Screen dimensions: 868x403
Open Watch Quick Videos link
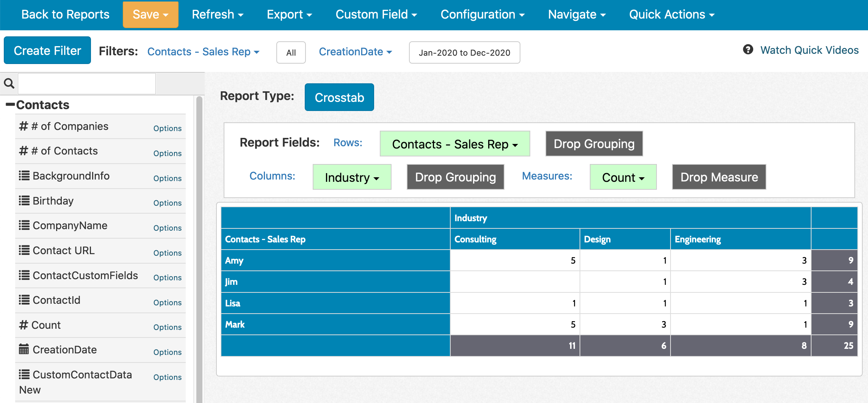[x=809, y=50]
